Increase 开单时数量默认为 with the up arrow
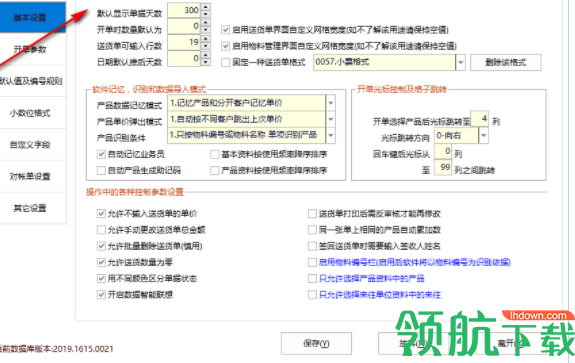The width and height of the screenshot is (575, 363). click(206, 22)
